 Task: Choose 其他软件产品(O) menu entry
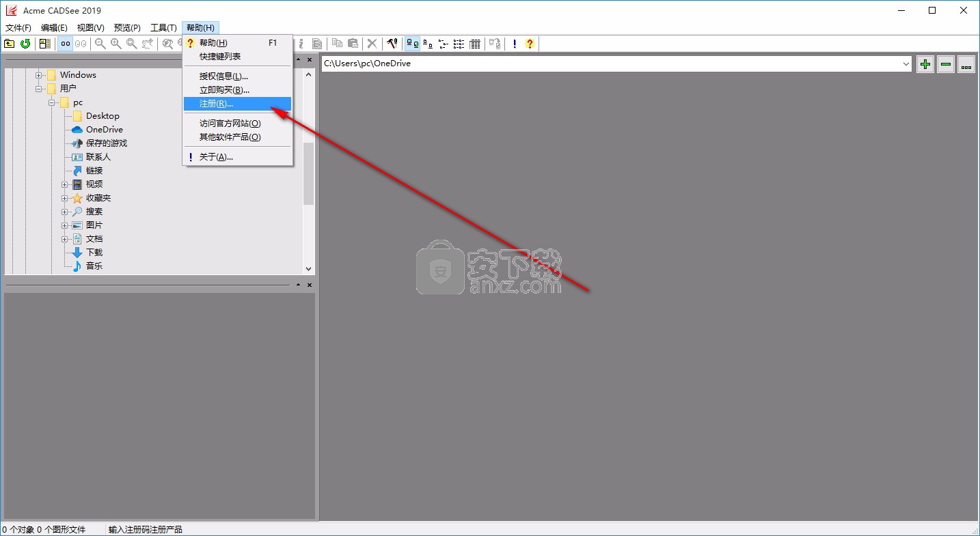point(237,137)
